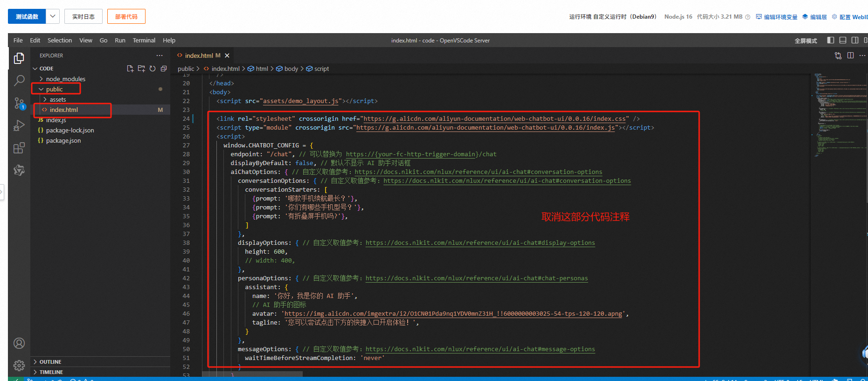Expand the OUTLINE panel
This screenshot has height=381, width=868.
click(50, 362)
